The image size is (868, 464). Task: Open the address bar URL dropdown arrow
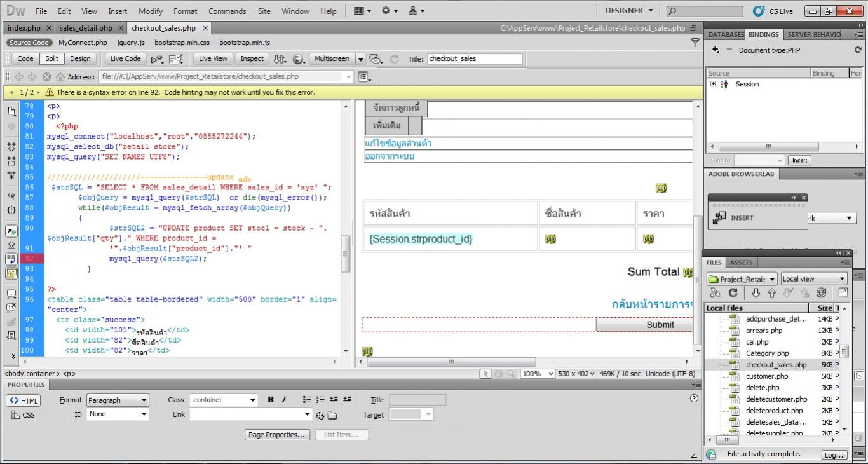point(348,77)
